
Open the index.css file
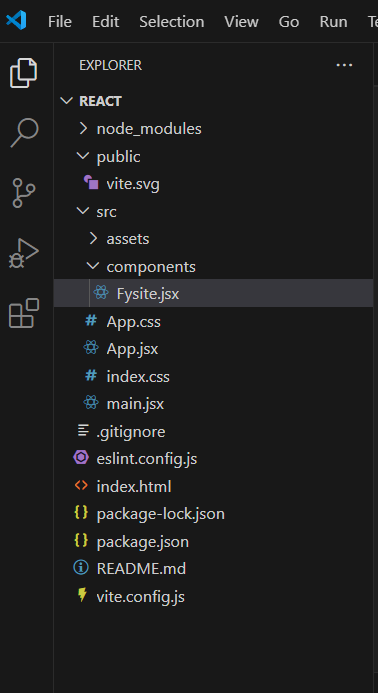coord(138,377)
